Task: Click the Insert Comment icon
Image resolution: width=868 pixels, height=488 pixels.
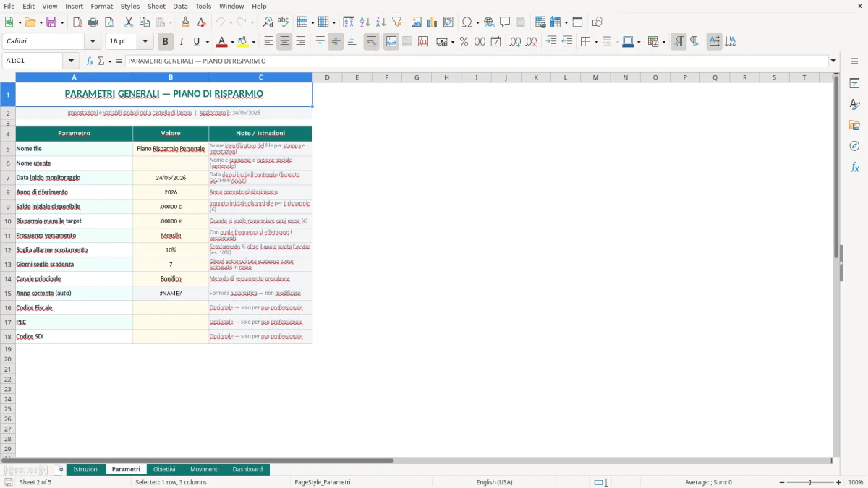Action: (x=505, y=22)
